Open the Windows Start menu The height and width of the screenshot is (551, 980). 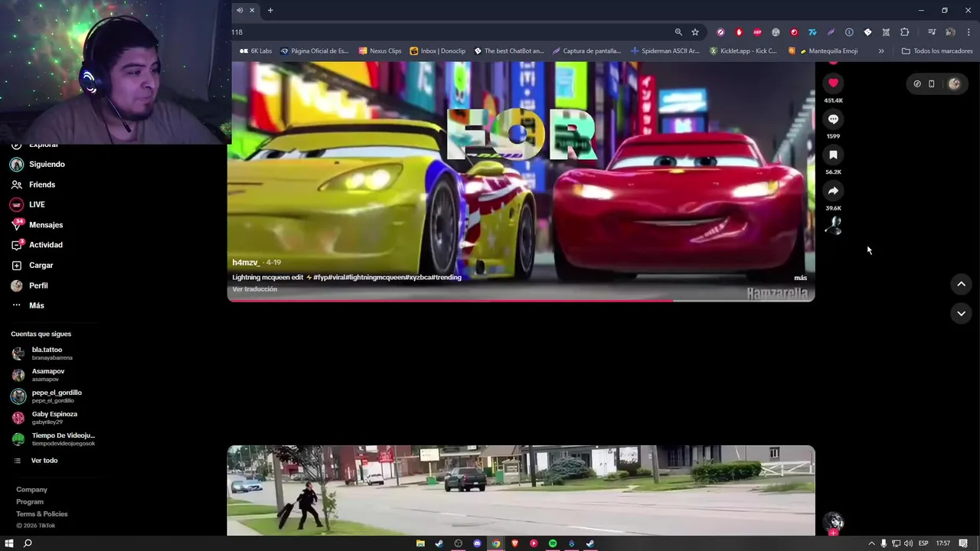tap(9, 543)
